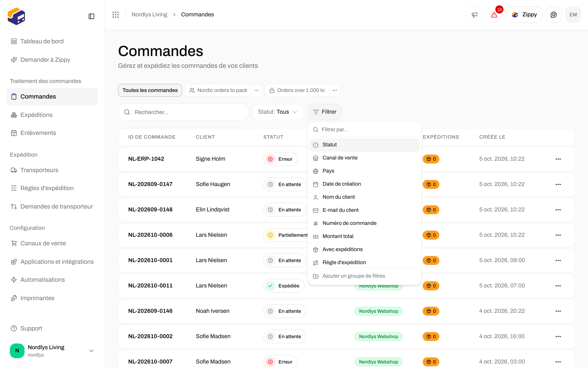Go to Nordlys Living breadcrumb
Screen dimensions: 588x368
[x=149, y=15]
